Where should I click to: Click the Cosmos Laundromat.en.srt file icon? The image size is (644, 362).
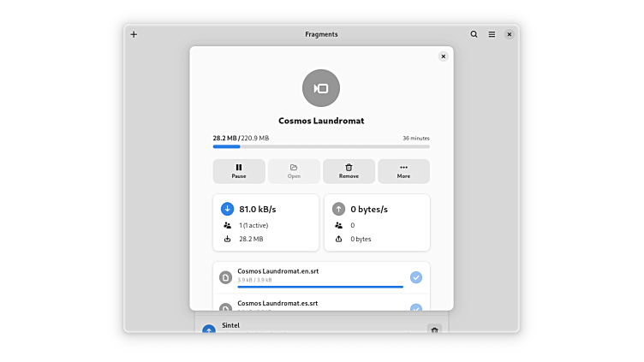(x=225, y=277)
